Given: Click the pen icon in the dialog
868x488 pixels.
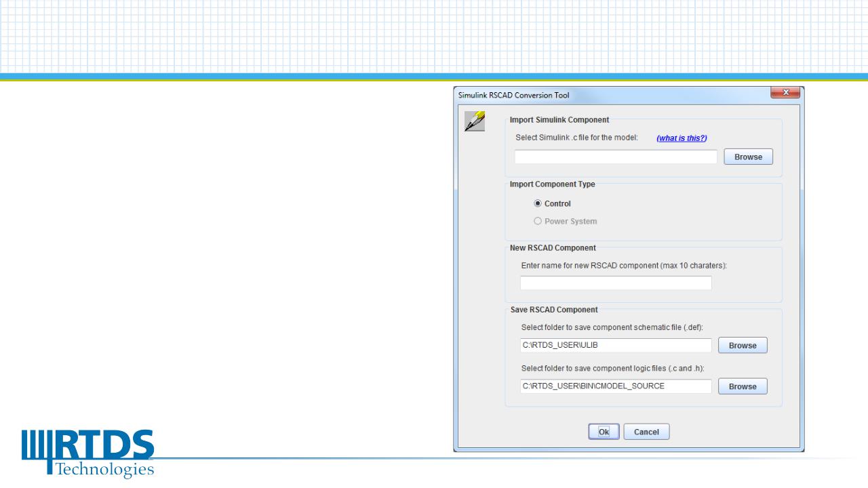Looking at the screenshot, I should click(x=475, y=120).
